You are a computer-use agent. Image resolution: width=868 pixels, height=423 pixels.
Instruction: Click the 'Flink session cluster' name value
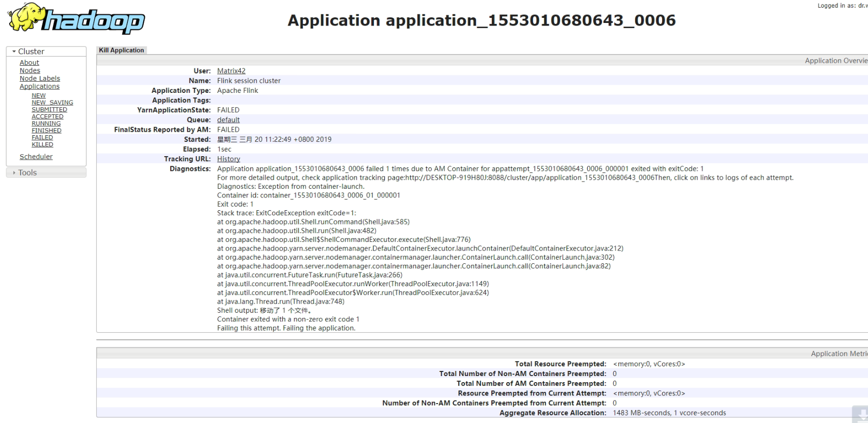click(249, 81)
